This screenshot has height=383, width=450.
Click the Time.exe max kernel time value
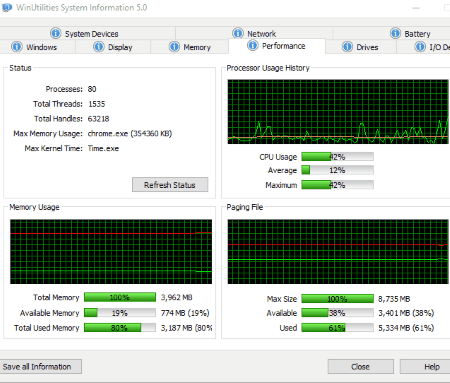point(103,148)
